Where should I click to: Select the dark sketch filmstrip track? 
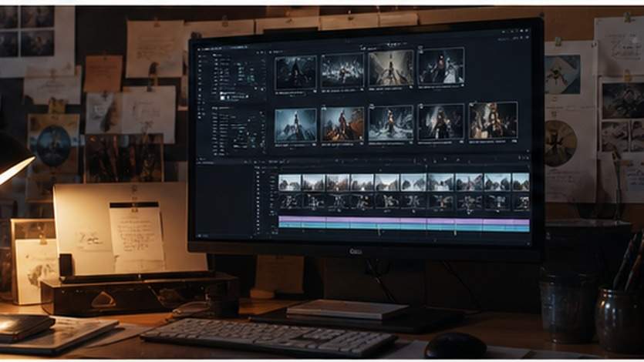coord(403,202)
